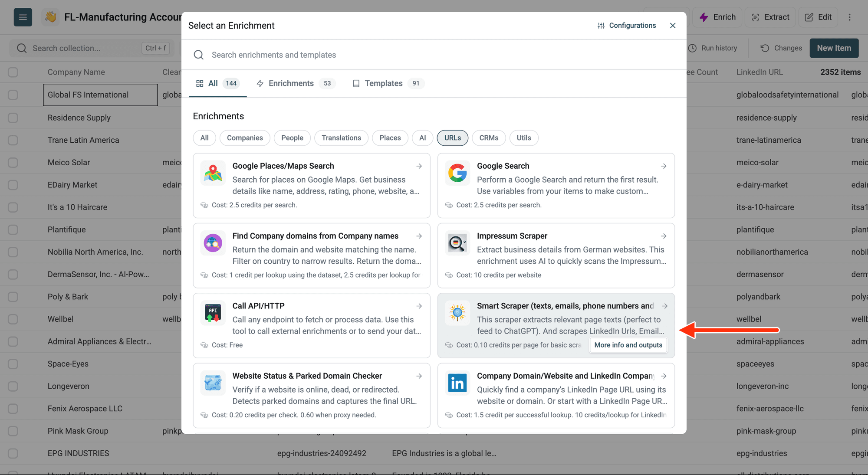Viewport: 868px width, 475px height.
Task: Click the arrow on Impressum Scraper card
Action: pos(664,236)
